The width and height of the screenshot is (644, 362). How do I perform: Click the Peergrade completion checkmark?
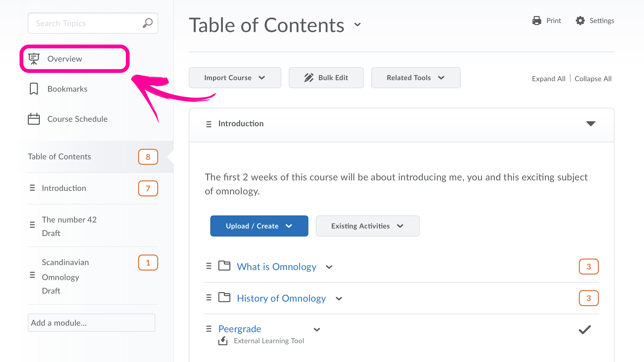(x=585, y=330)
